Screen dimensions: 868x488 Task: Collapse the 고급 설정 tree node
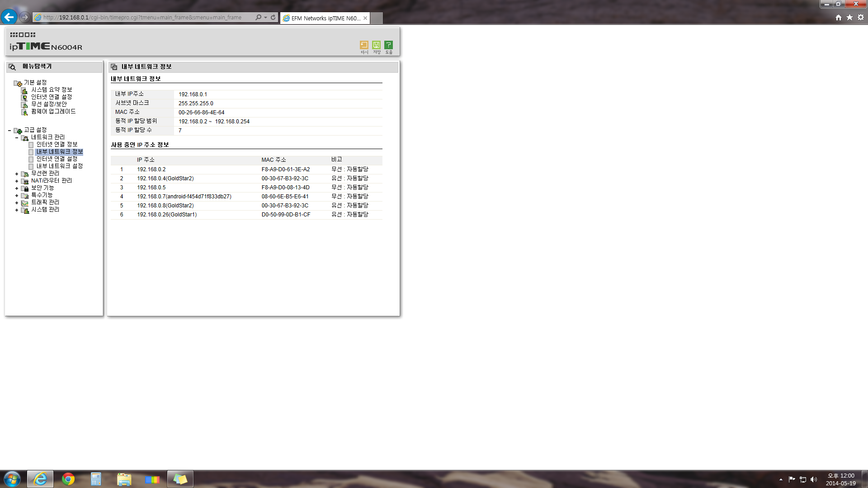coord(9,131)
